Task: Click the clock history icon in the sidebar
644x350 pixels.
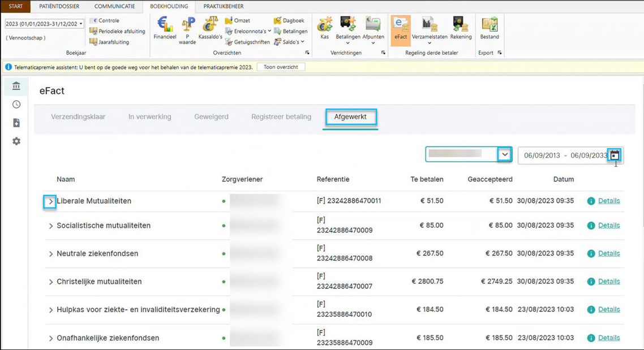Action: pyautogui.click(x=16, y=104)
